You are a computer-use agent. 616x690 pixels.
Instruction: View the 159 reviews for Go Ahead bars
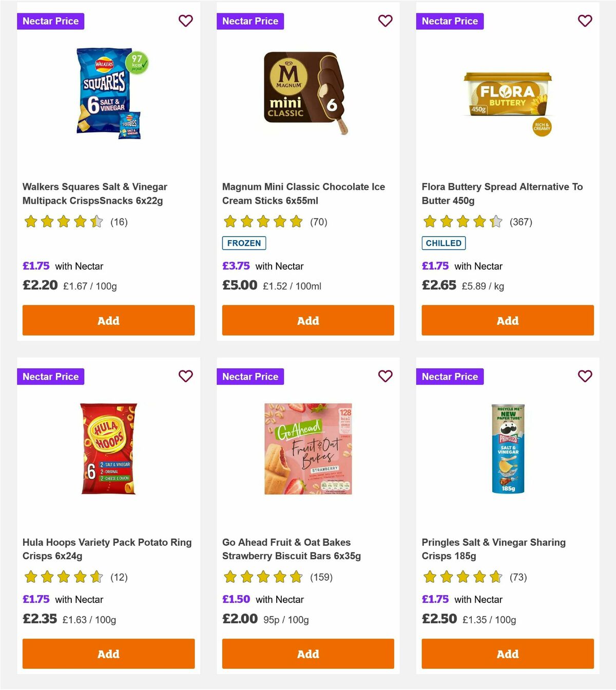(321, 577)
